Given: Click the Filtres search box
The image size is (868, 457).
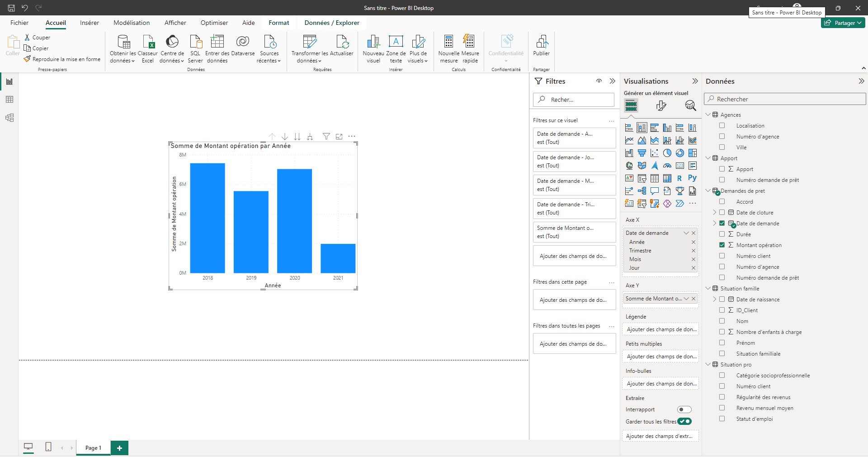Looking at the screenshot, I should [574, 100].
